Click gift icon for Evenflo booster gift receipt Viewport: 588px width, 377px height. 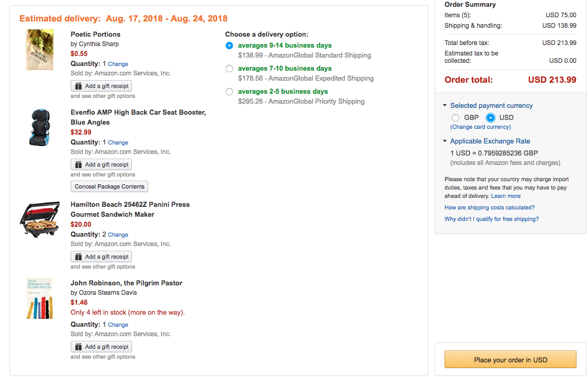(x=79, y=164)
